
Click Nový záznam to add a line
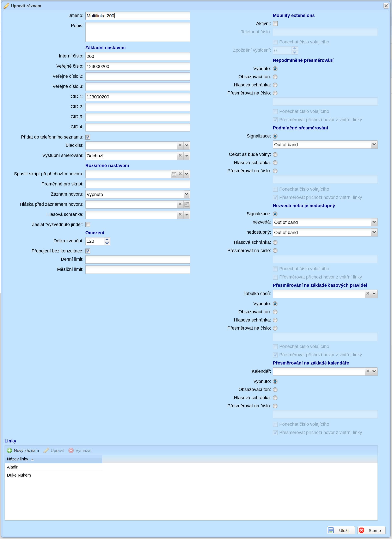pyautogui.click(x=23, y=450)
